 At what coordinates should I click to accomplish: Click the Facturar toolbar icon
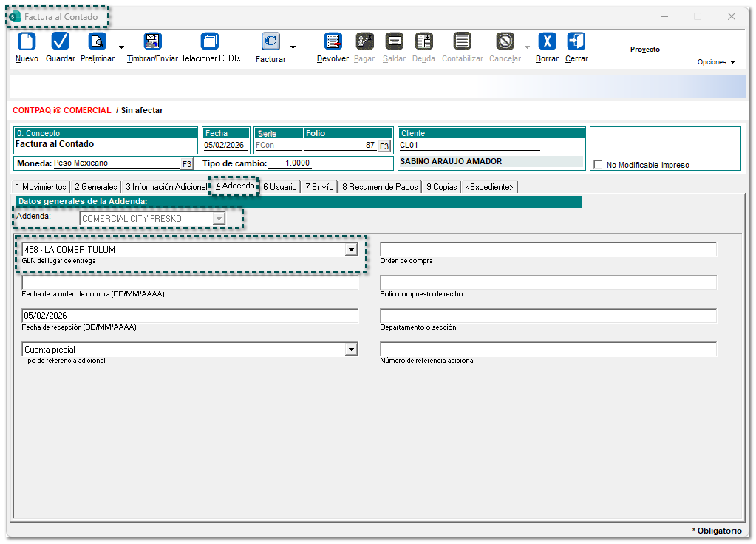tap(270, 41)
